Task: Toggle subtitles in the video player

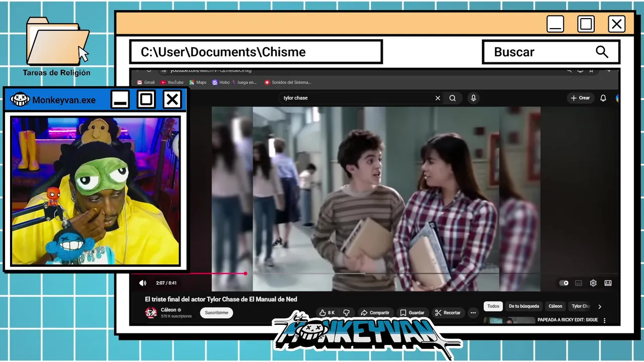Action: 579,283
